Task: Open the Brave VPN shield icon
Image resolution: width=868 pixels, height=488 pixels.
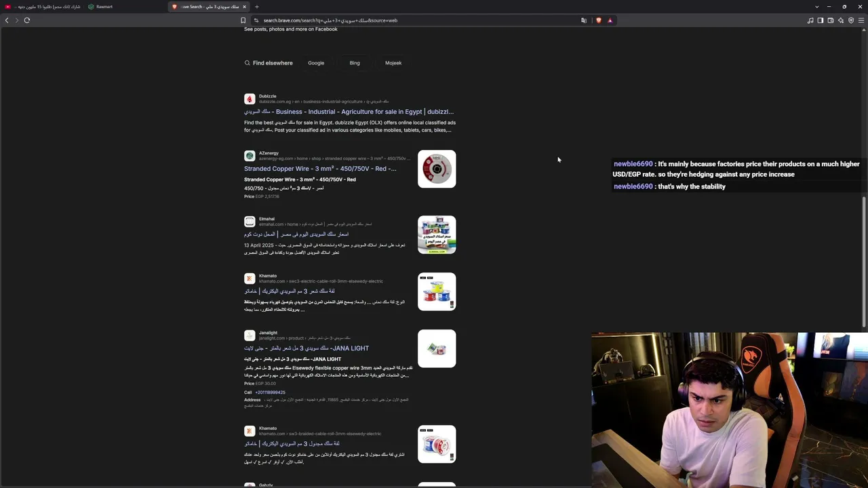Action: [851, 20]
